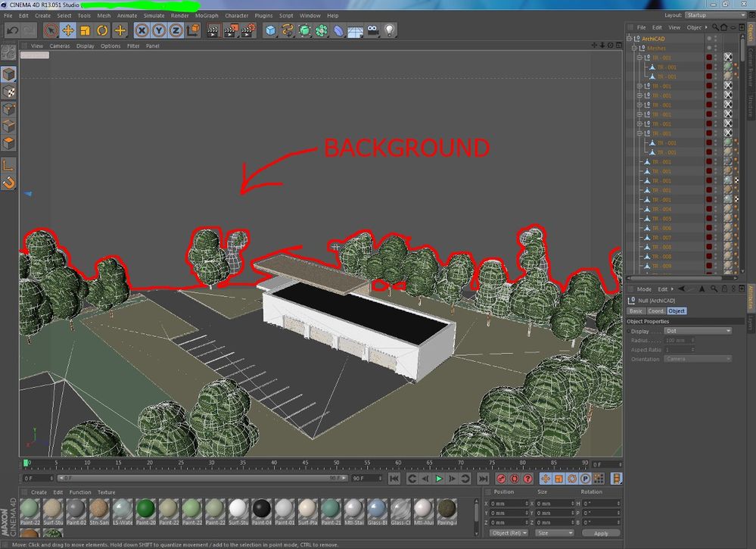Image resolution: width=756 pixels, height=549 pixels.
Task: Add a Cube primitive object
Action: coord(270,30)
